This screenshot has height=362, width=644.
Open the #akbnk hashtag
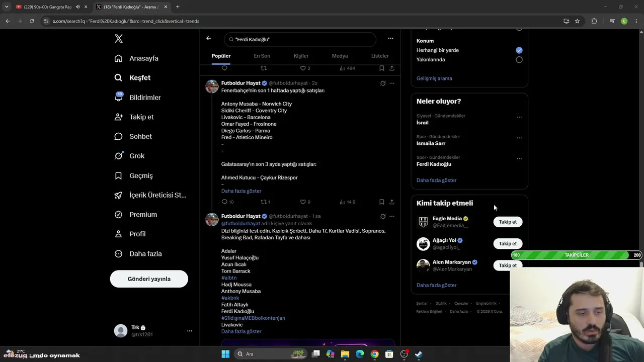[x=230, y=298]
